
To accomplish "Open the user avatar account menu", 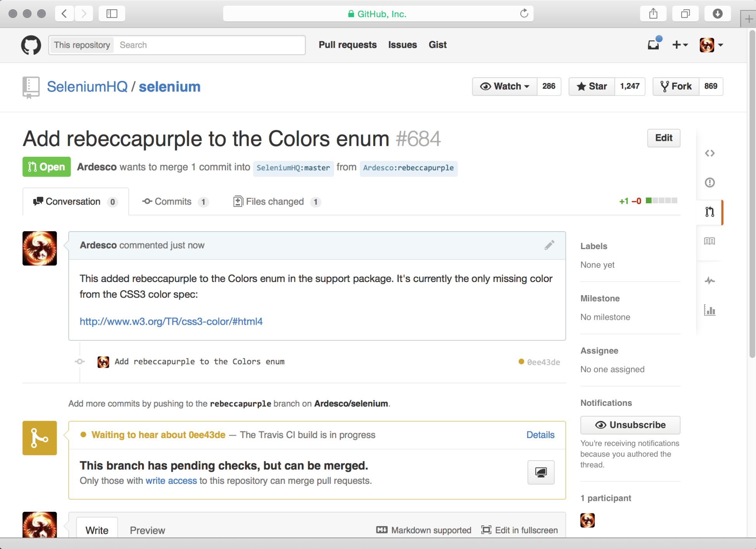I will [x=711, y=45].
